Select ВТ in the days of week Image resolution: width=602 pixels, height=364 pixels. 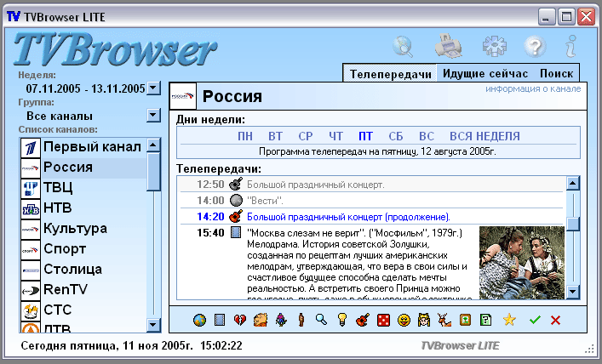tap(275, 136)
